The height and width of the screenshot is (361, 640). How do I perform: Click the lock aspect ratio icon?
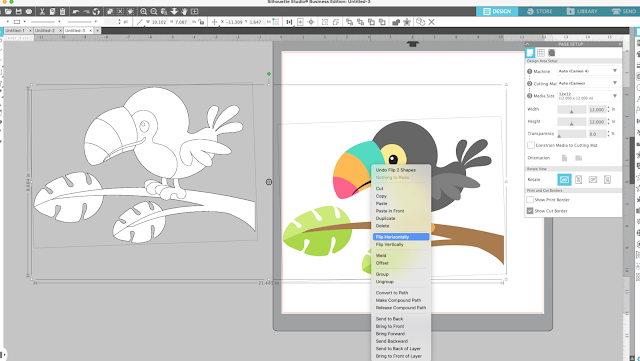point(201,22)
